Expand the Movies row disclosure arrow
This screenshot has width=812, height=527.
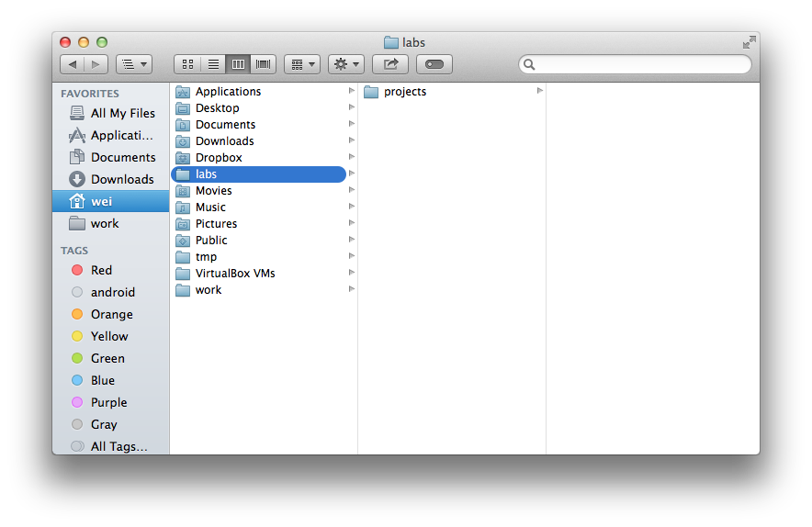(x=352, y=190)
